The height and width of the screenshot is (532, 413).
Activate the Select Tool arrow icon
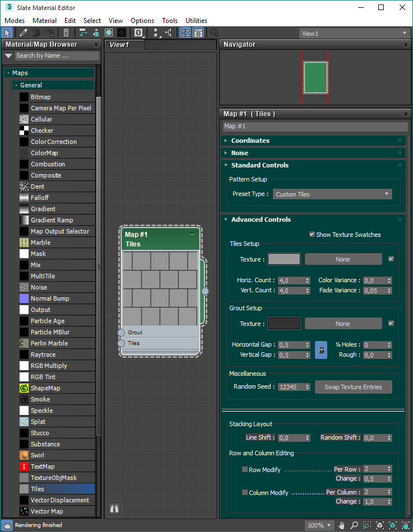8,33
